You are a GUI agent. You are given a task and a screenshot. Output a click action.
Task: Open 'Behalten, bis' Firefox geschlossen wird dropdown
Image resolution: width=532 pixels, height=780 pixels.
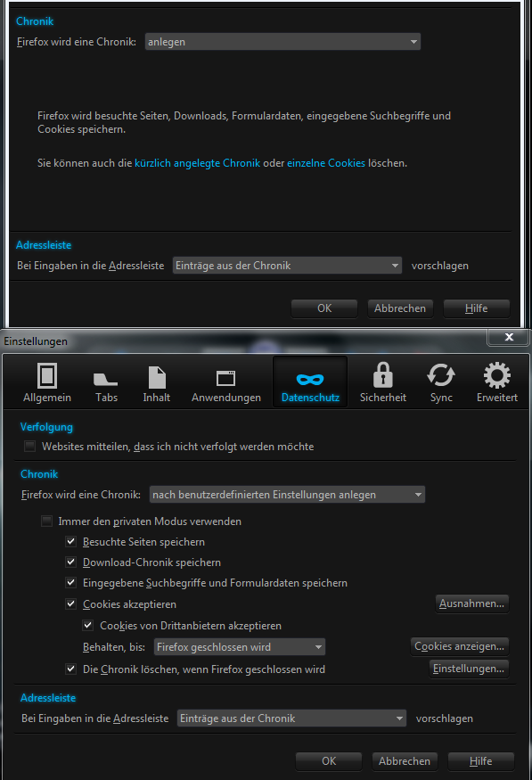[x=240, y=646]
